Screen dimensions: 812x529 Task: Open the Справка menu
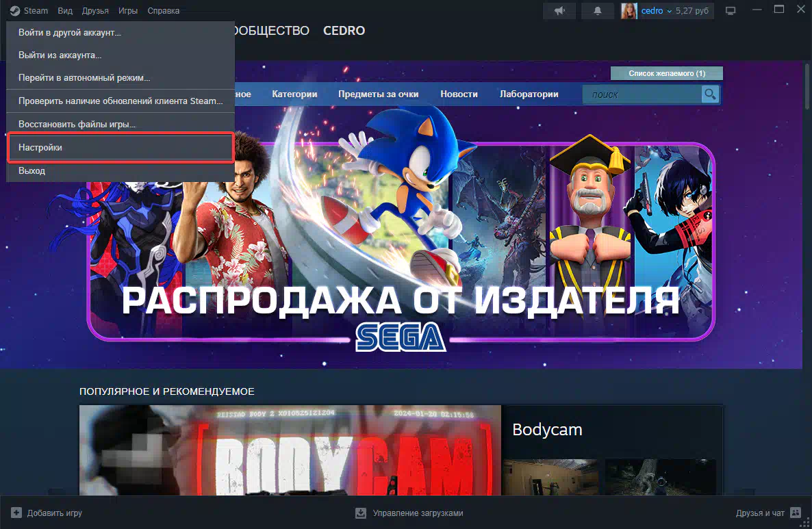163,10
